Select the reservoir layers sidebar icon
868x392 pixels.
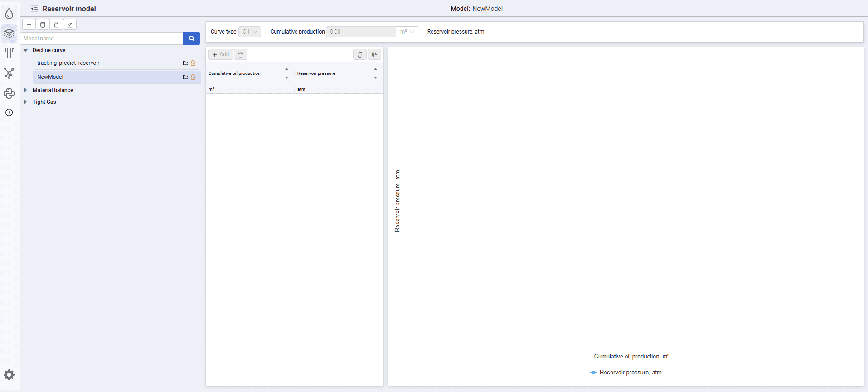pos(9,34)
